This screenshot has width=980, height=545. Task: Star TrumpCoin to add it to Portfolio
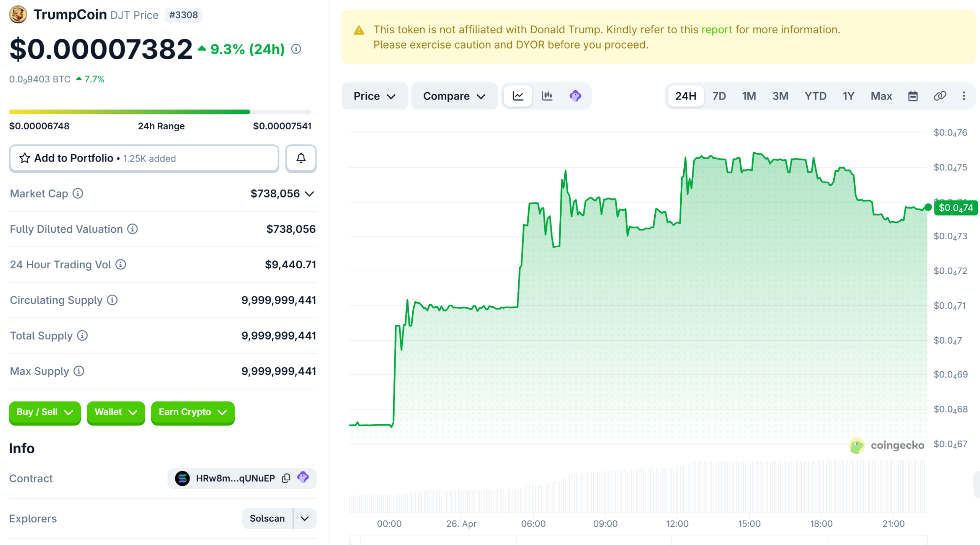pyautogui.click(x=25, y=158)
